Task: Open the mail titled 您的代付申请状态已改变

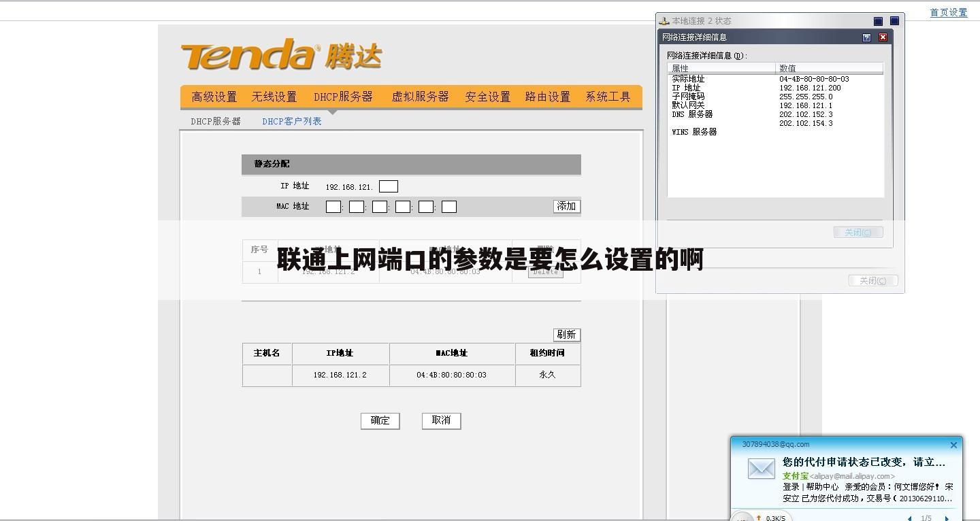Action: coord(864,462)
